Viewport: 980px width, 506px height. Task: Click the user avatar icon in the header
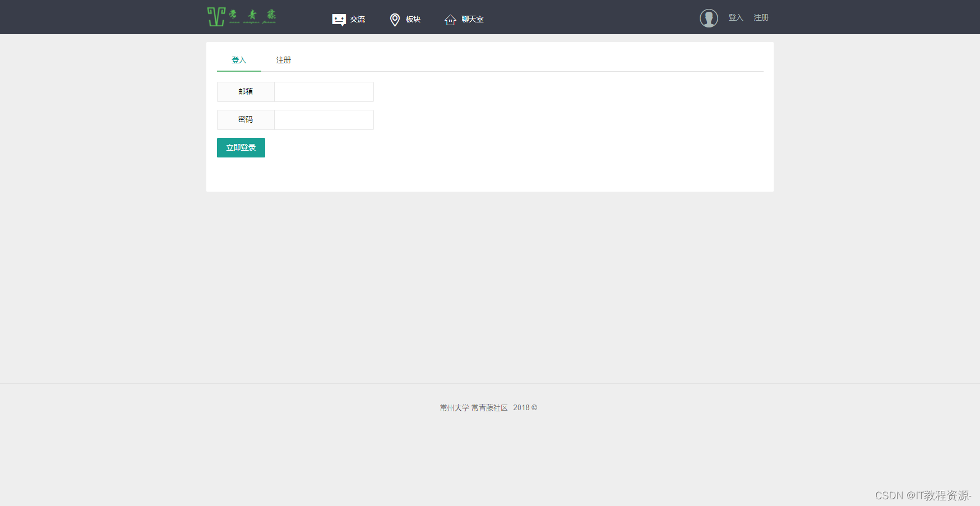(x=709, y=18)
